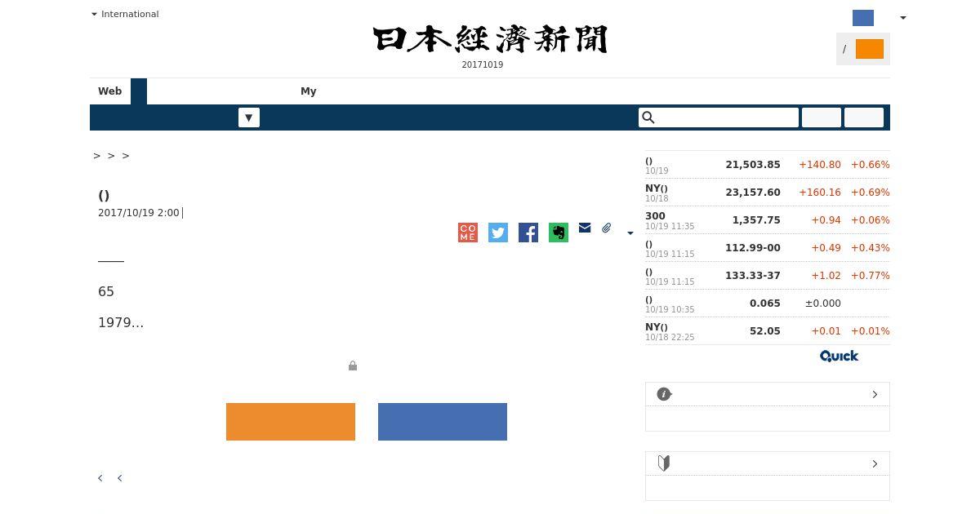Click the QUICK logo
The width and height of the screenshot is (980, 514).
click(839, 357)
